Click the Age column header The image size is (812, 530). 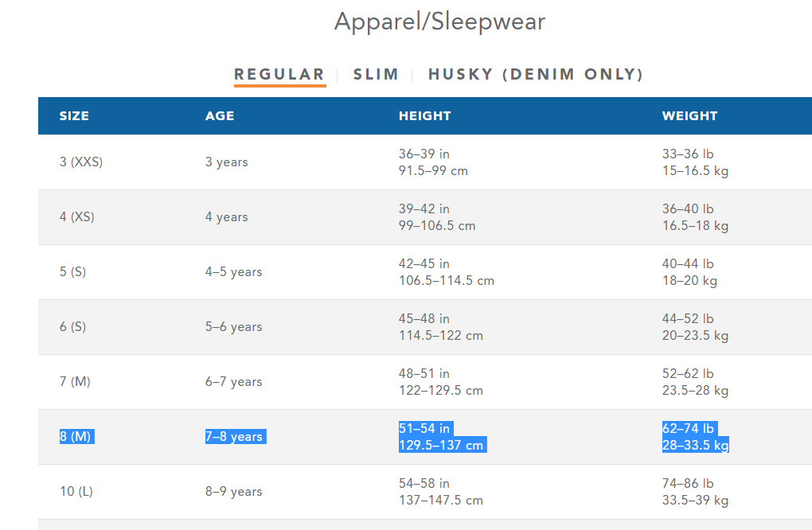pyautogui.click(x=220, y=116)
